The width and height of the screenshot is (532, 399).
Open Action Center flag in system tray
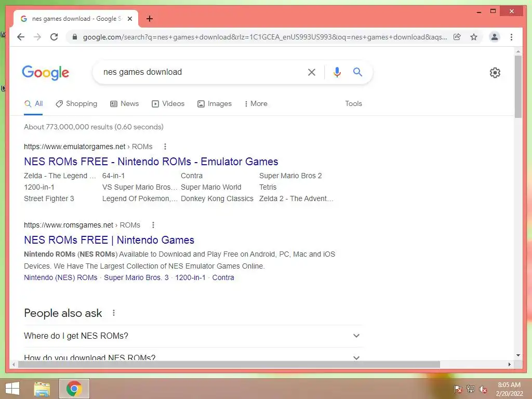[x=458, y=389]
